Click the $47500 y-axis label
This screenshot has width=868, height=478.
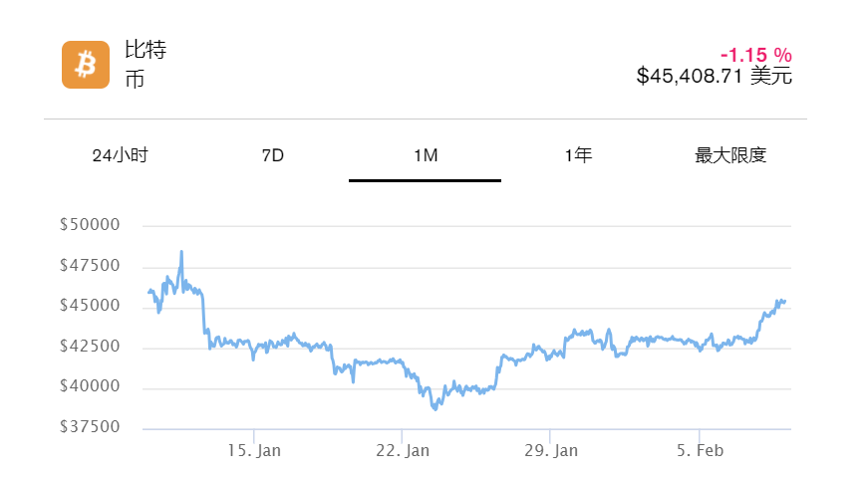[x=90, y=266]
